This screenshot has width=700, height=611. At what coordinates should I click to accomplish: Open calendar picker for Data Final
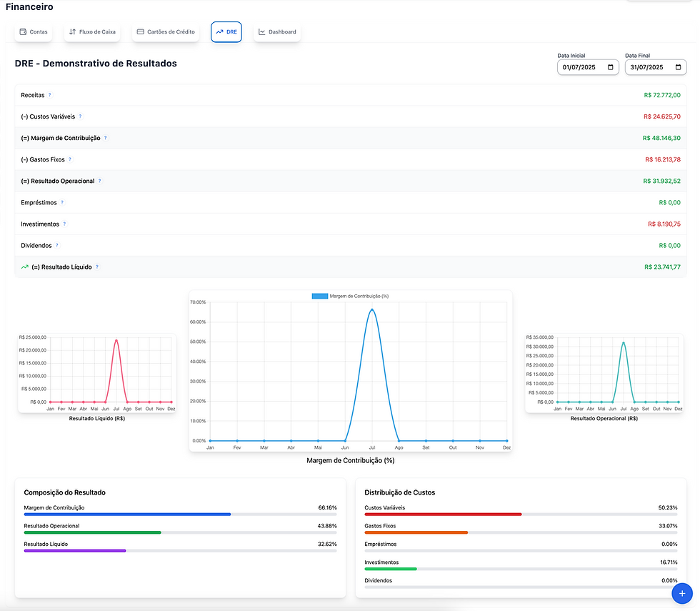[x=678, y=67]
